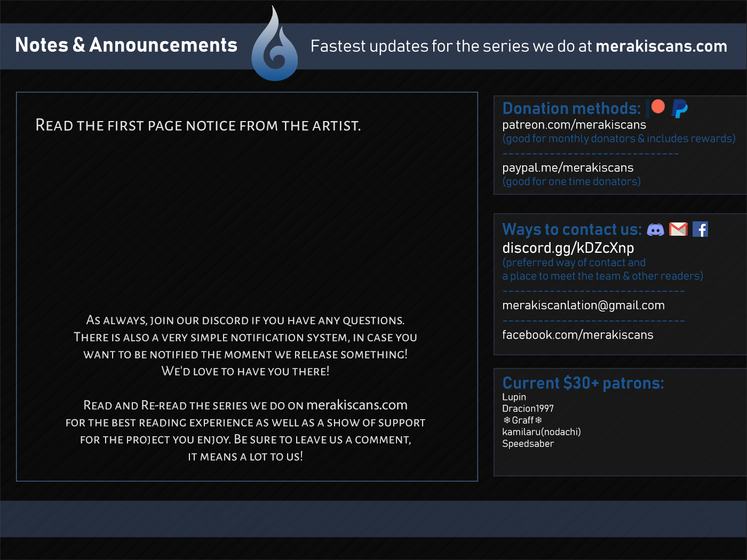Click merakiscanlation@gmail.com email address

pyautogui.click(x=583, y=305)
